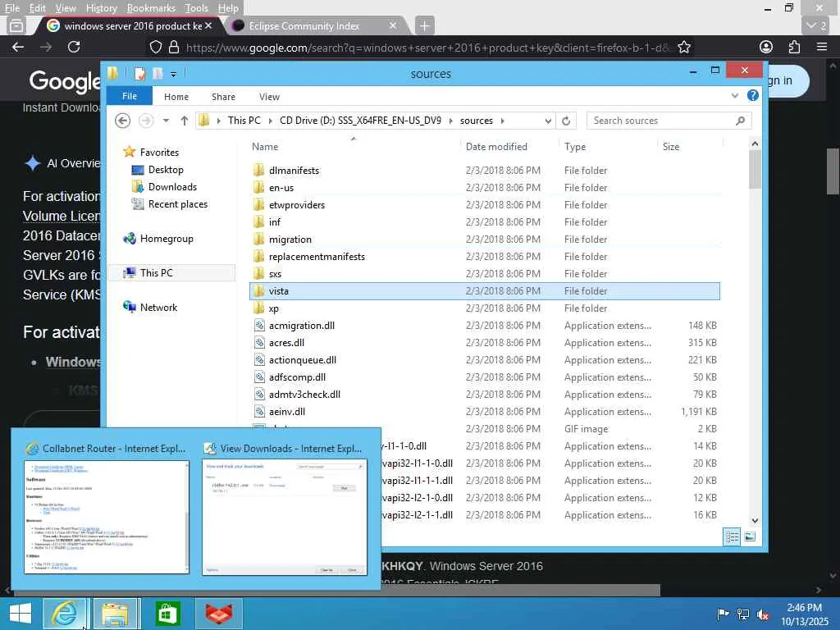The height and width of the screenshot is (630, 840).
Task: Select the migration folder
Action: (290, 240)
